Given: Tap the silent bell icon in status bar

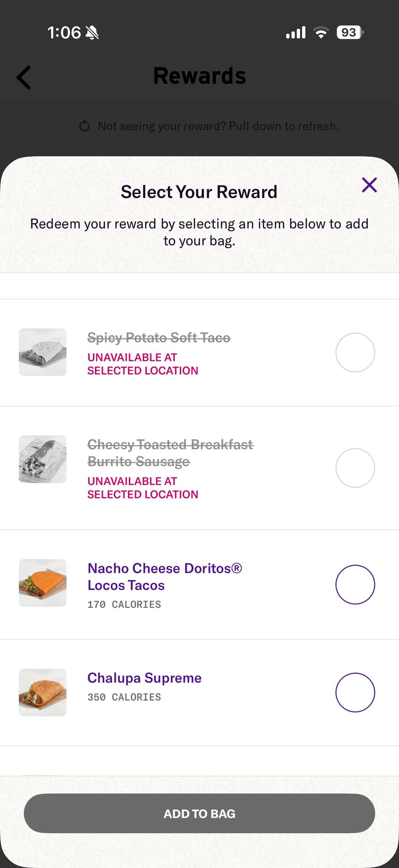Looking at the screenshot, I should tap(92, 33).
